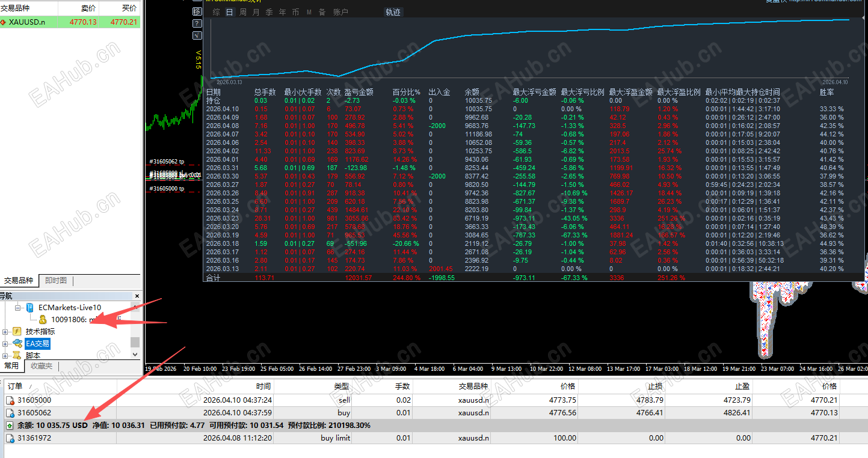
Task: Expand the EA交易 tree node
Action: 5,344
